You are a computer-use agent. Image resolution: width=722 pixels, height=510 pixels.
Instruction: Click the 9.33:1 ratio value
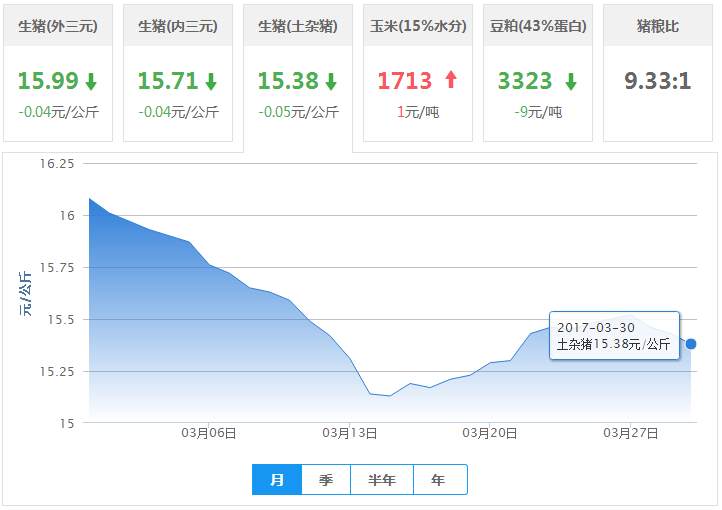pyautogui.click(x=658, y=81)
